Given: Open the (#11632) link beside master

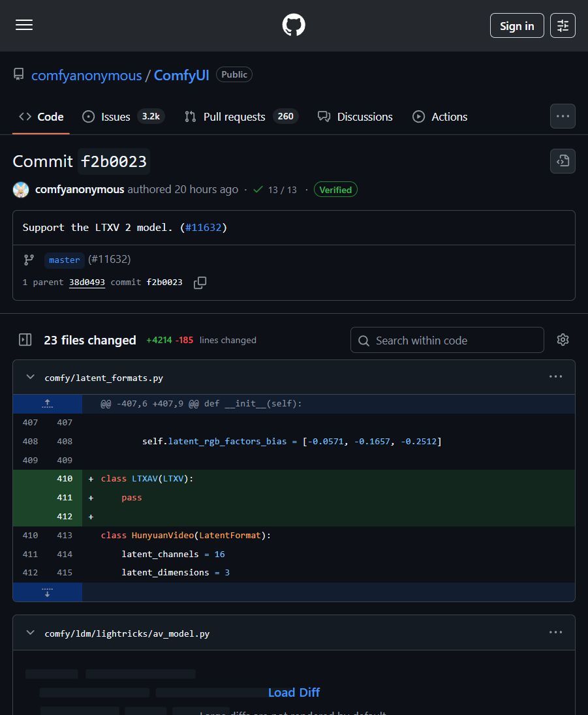Looking at the screenshot, I should click(110, 260).
